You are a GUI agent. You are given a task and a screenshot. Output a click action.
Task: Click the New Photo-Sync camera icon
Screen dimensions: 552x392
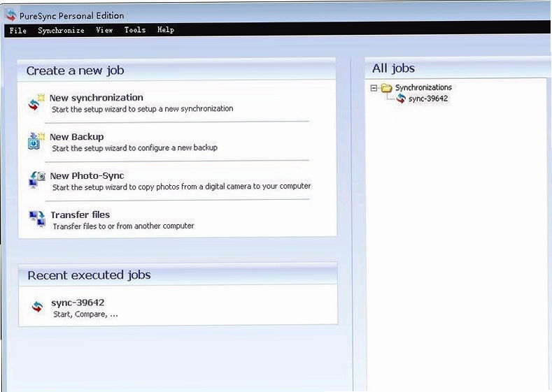pyautogui.click(x=36, y=180)
